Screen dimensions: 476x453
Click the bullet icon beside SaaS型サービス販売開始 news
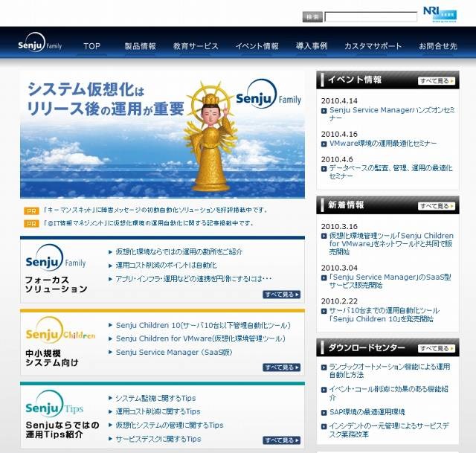tap(324, 277)
